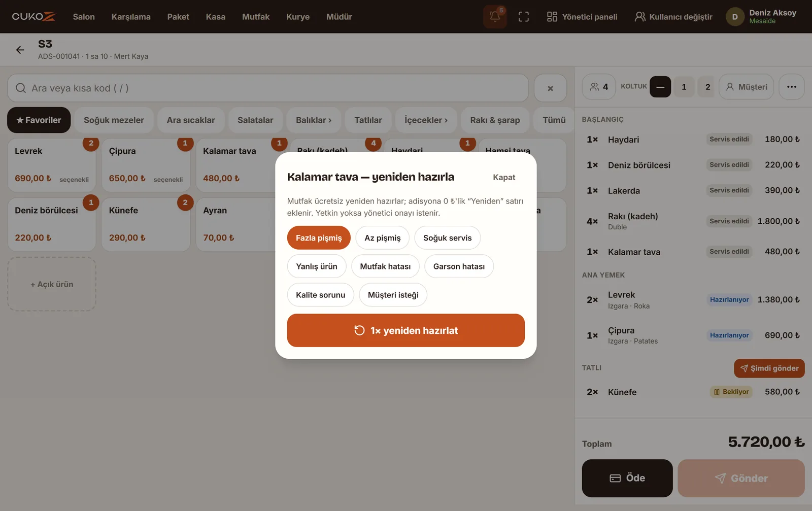Select the Fazla pişmiş reason
The height and width of the screenshot is (511, 812).
319,238
